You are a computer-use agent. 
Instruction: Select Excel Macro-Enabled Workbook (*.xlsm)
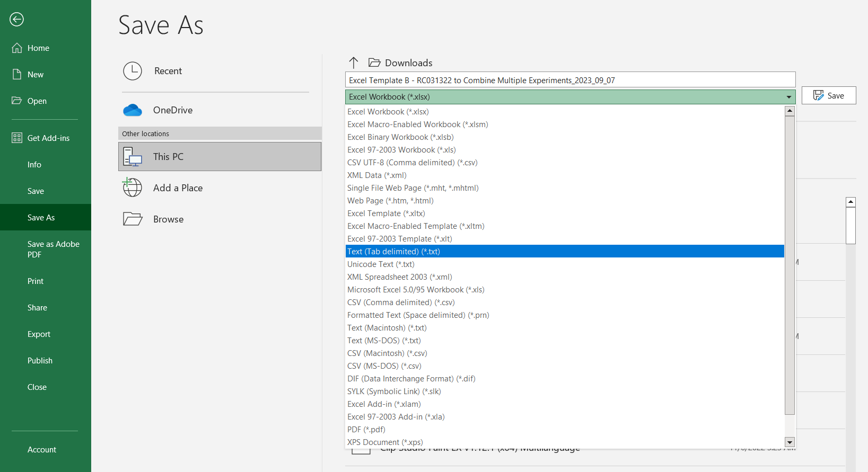coord(565,124)
